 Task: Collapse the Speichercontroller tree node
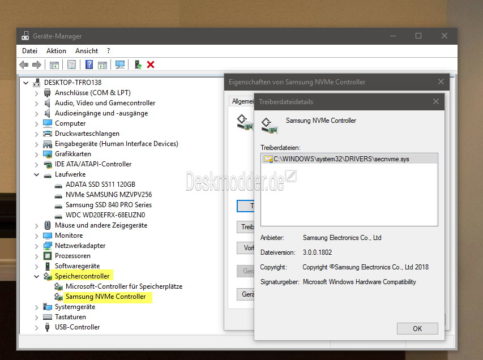point(36,276)
